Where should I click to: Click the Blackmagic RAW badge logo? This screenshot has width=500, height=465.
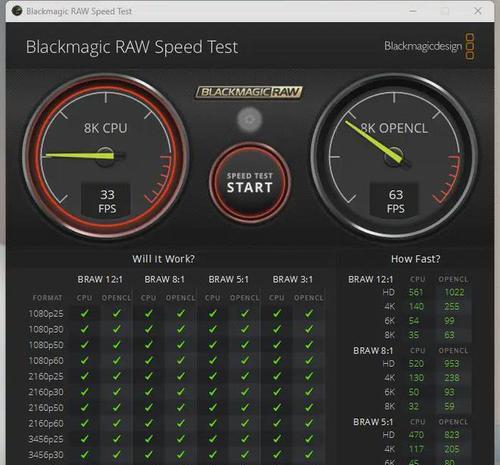click(x=249, y=92)
